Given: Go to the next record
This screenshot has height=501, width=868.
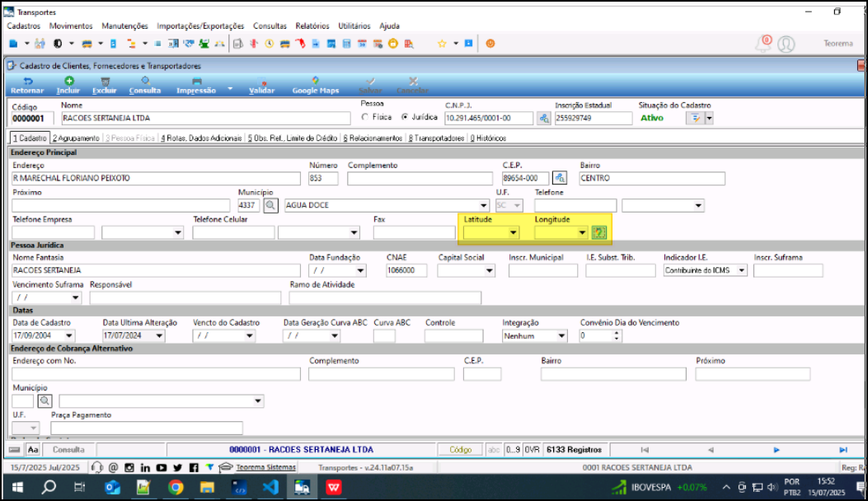Looking at the screenshot, I should (x=777, y=450).
